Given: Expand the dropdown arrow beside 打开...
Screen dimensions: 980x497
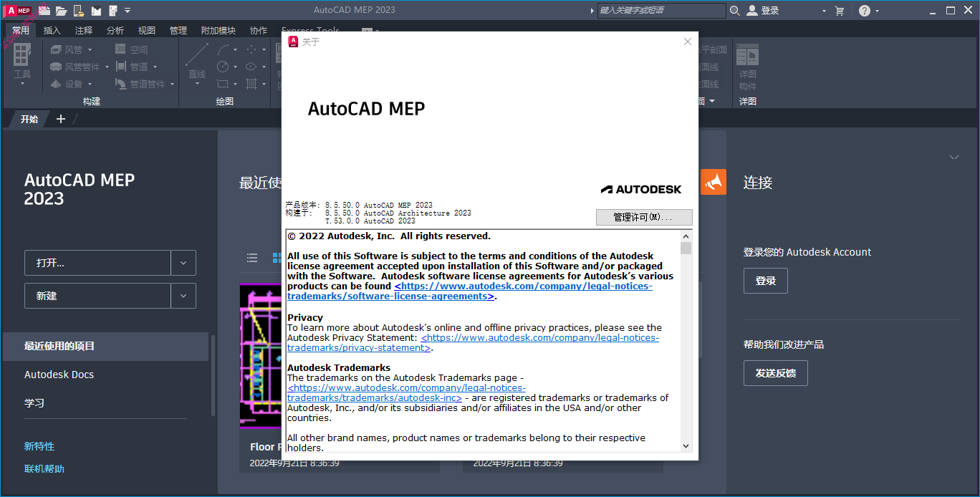Looking at the screenshot, I should coord(183,263).
